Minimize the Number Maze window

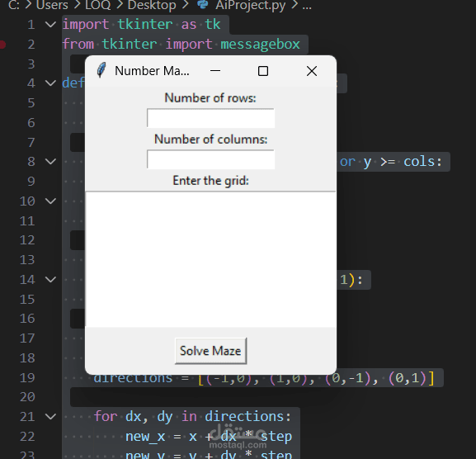[x=215, y=71]
